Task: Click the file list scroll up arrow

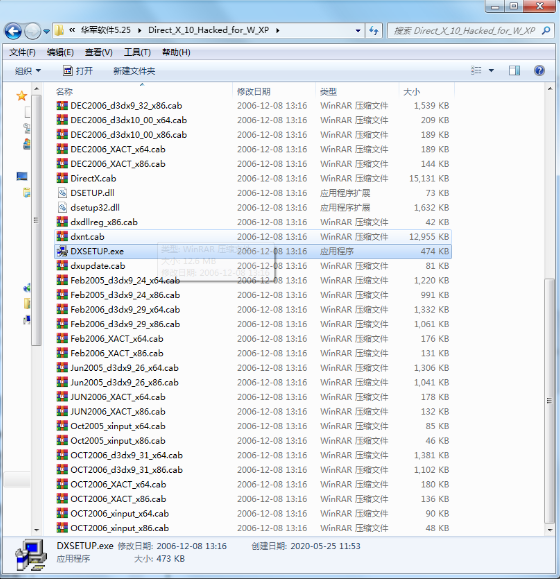Action: point(550,89)
